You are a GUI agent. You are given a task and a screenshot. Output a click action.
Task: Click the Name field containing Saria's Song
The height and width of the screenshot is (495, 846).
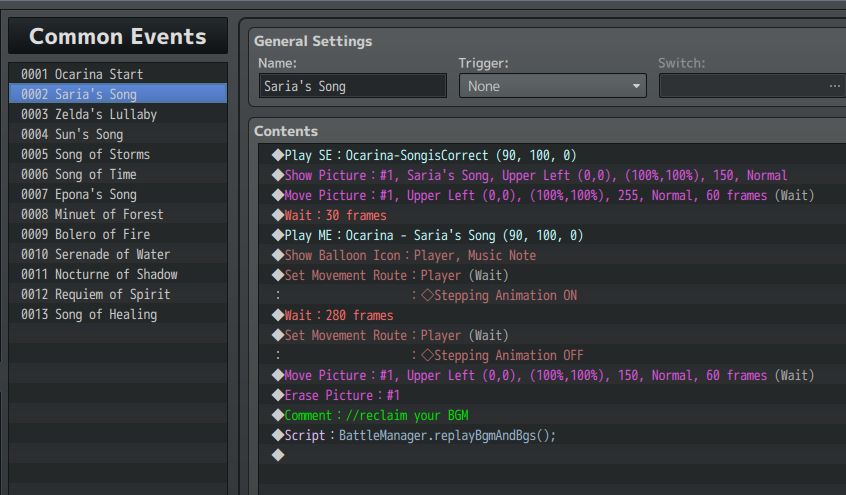(x=353, y=86)
